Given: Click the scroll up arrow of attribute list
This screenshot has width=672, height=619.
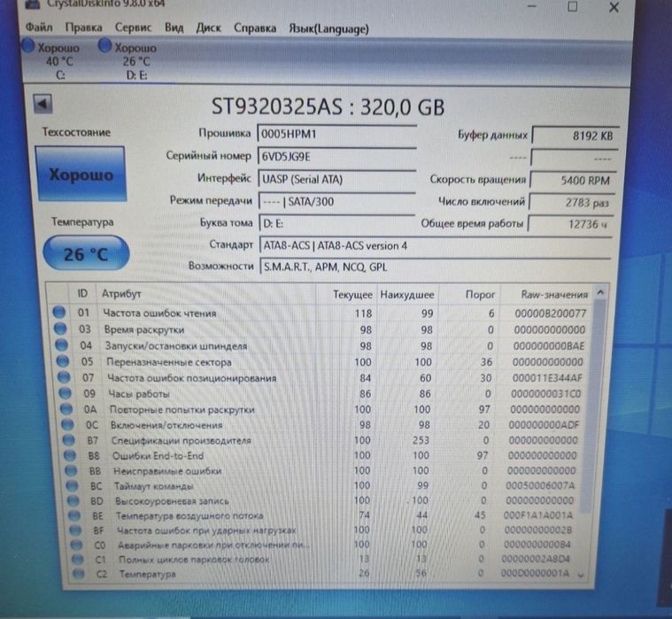Looking at the screenshot, I should (x=600, y=293).
